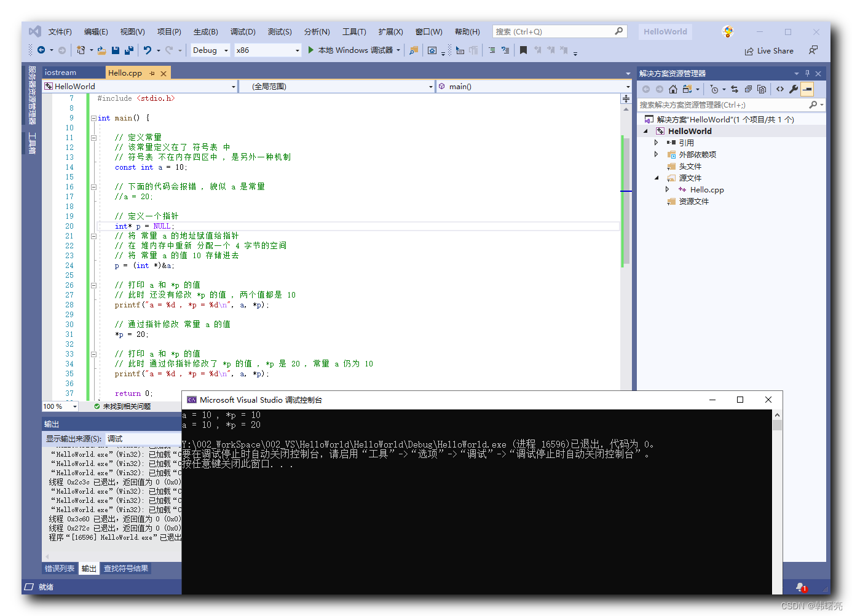This screenshot has height=616, width=852.
Task: Open Properties with the wrench icon
Action: [794, 89]
